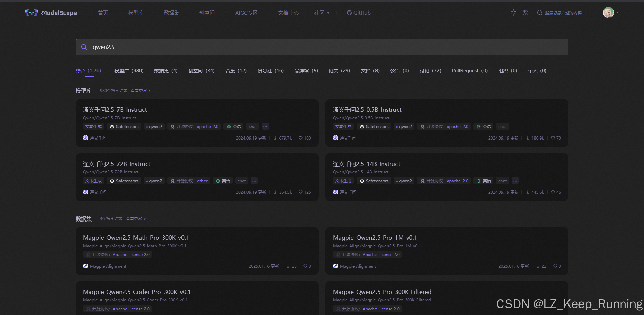Open AIGC专区 in navigation

pyautogui.click(x=246, y=13)
